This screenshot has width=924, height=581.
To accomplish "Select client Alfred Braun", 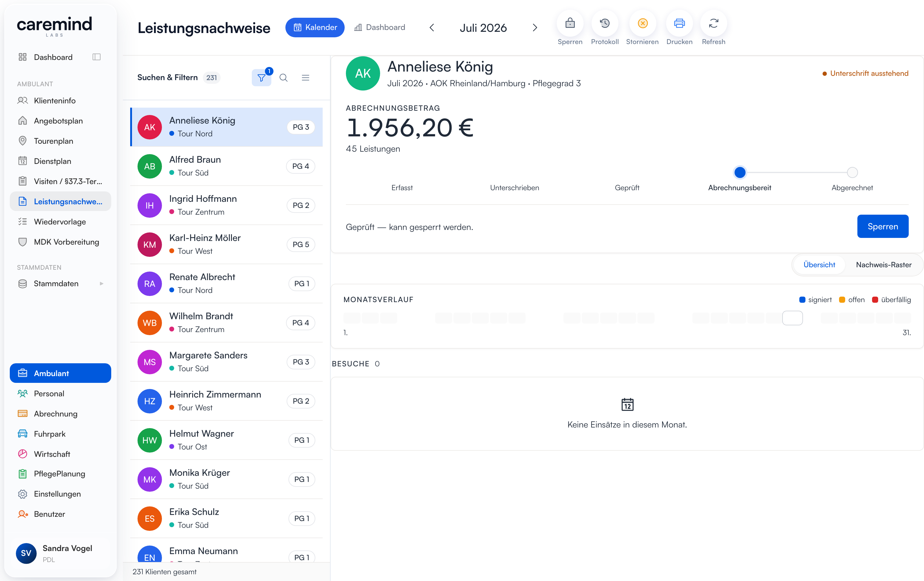I will pos(226,166).
